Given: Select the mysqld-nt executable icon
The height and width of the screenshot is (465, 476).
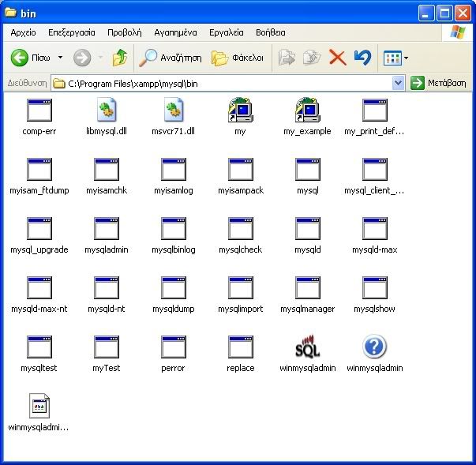Looking at the screenshot, I should point(107,288).
